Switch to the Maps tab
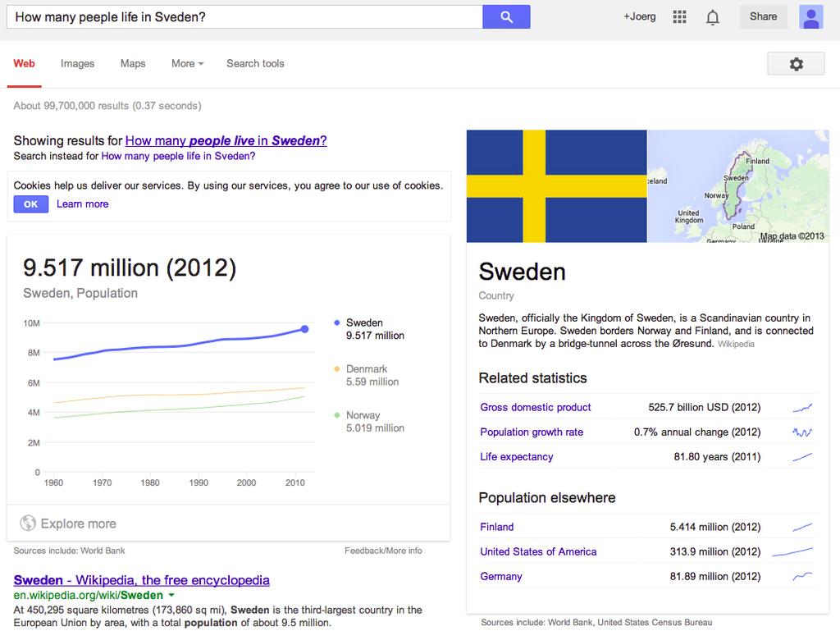 tap(133, 63)
